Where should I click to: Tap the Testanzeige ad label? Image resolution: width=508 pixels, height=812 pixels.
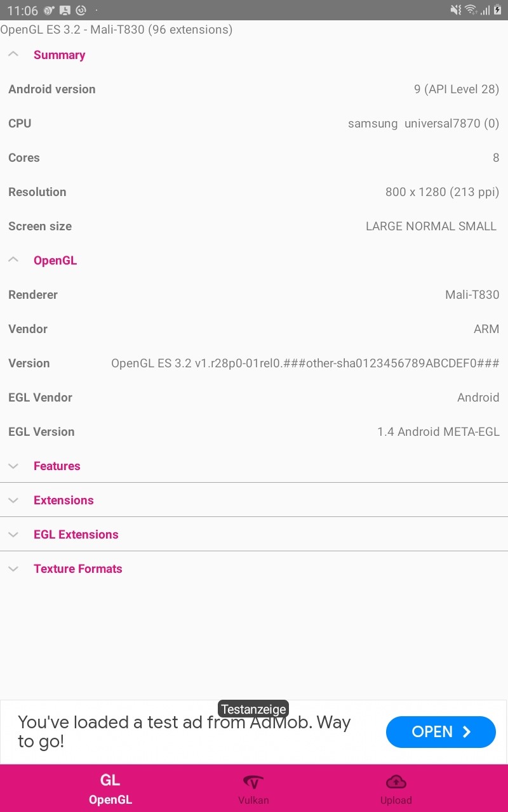[253, 709]
